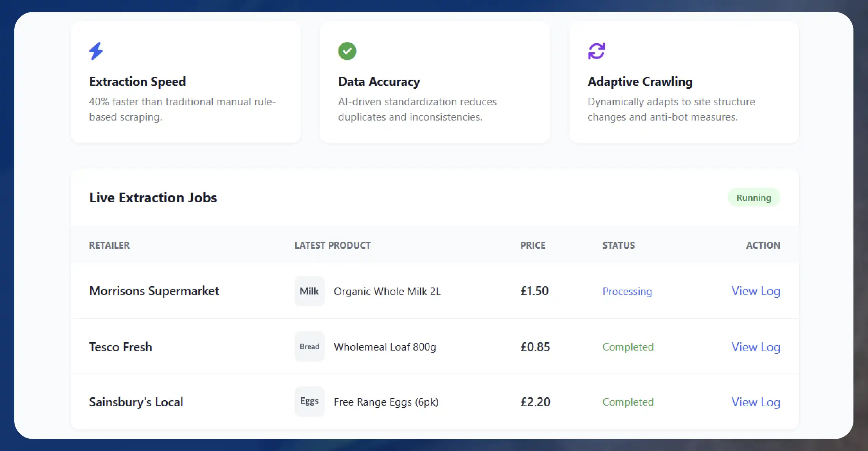Click the Extraction Speed card title
Image resolution: width=868 pixels, height=451 pixels.
pyautogui.click(x=138, y=82)
